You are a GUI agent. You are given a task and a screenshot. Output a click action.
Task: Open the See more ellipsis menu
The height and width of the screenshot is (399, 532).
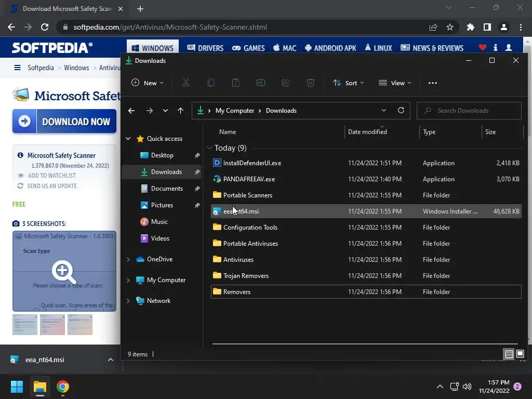[x=433, y=83]
